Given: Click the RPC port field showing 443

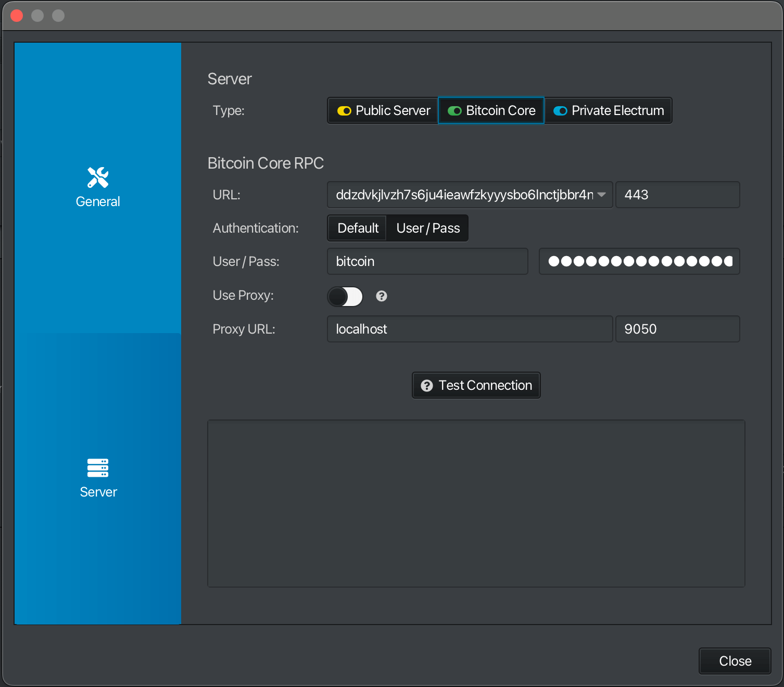Looking at the screenshot, I should point(677,195).
